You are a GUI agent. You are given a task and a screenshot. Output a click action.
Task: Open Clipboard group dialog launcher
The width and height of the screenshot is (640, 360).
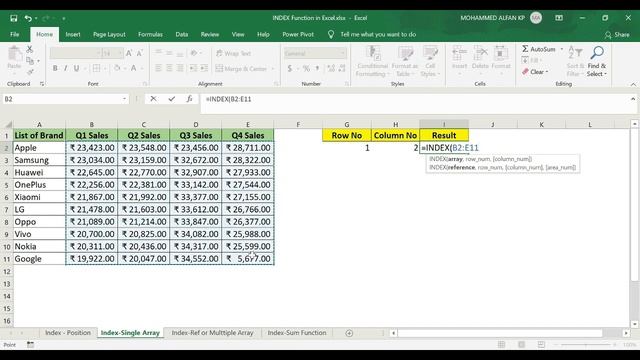(x=42, y=84)
